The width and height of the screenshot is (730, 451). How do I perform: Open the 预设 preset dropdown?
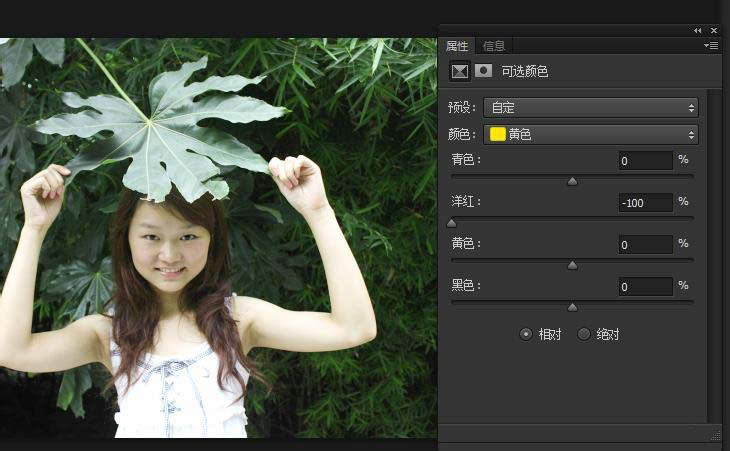tap(591, 108)
